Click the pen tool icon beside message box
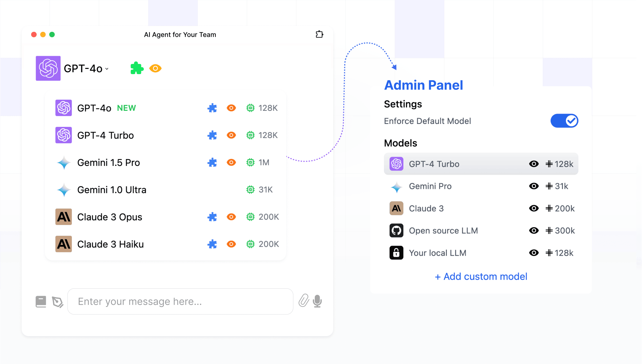 (x=58, y=302)
